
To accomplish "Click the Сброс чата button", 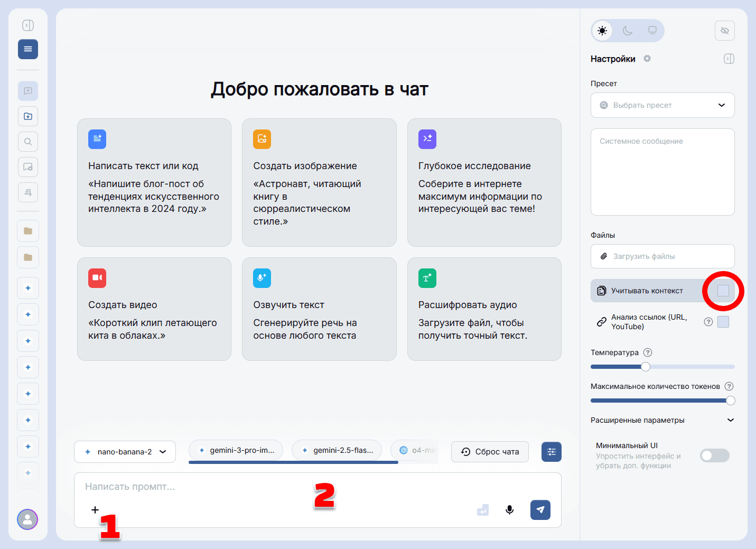I will click(489, 452).
